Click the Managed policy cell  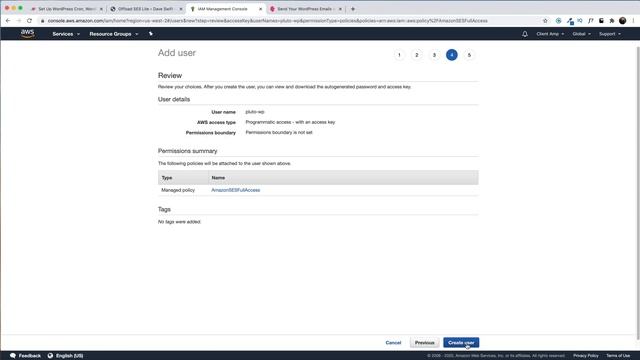click(178, 190)
